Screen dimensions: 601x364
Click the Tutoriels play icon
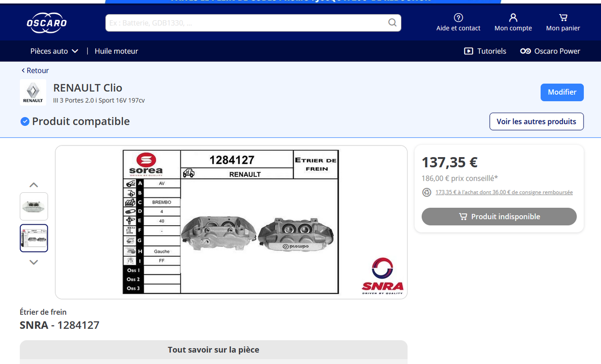[469, 51]
